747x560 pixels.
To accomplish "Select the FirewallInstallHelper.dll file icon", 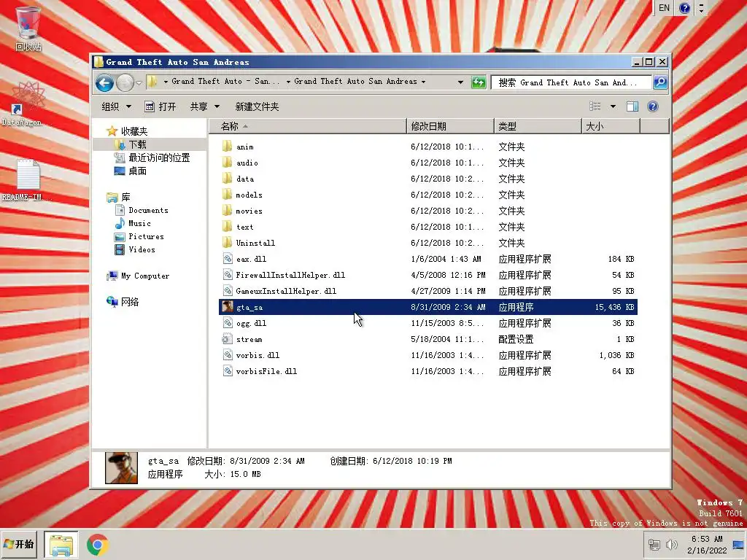I will (228, 275).
